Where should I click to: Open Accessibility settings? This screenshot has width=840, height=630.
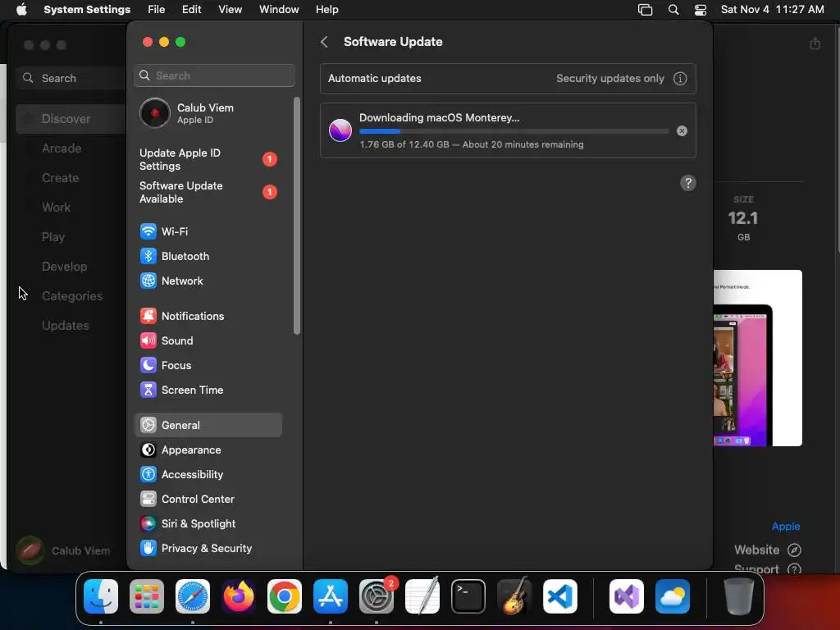(x=208, y=475)
